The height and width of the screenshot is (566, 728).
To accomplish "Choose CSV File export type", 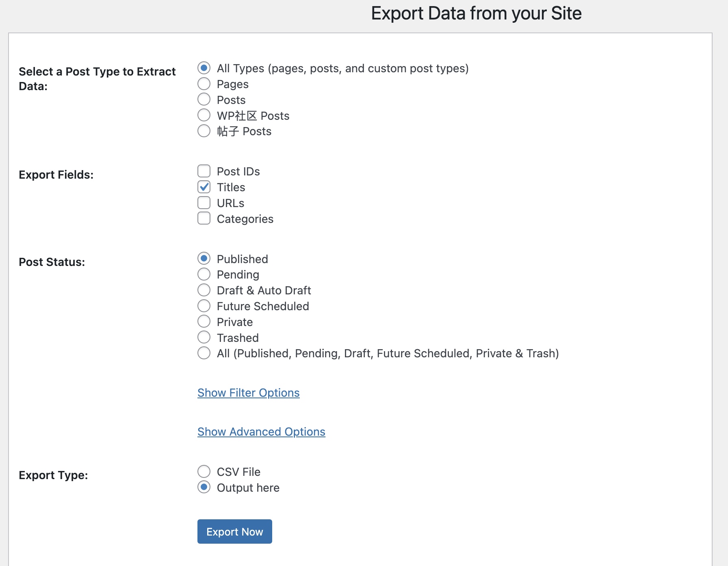I will [x=204, y=471].
